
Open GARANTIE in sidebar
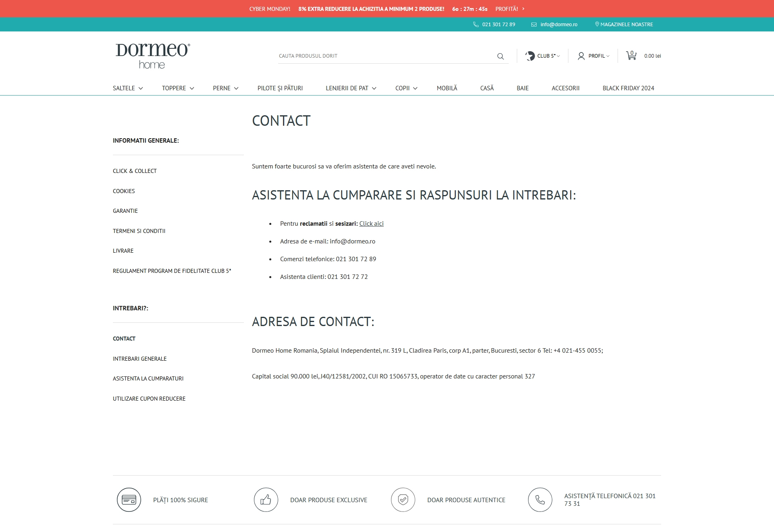(x=125, y=211)
